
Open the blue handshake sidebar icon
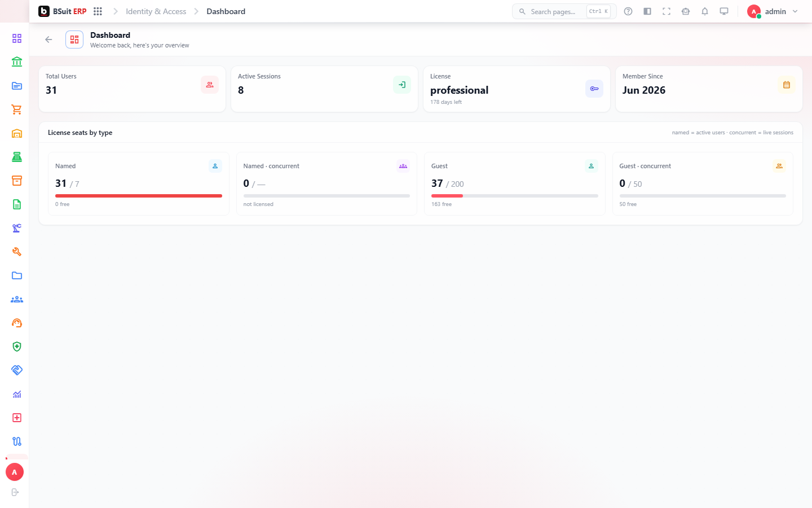pos(17,370)
